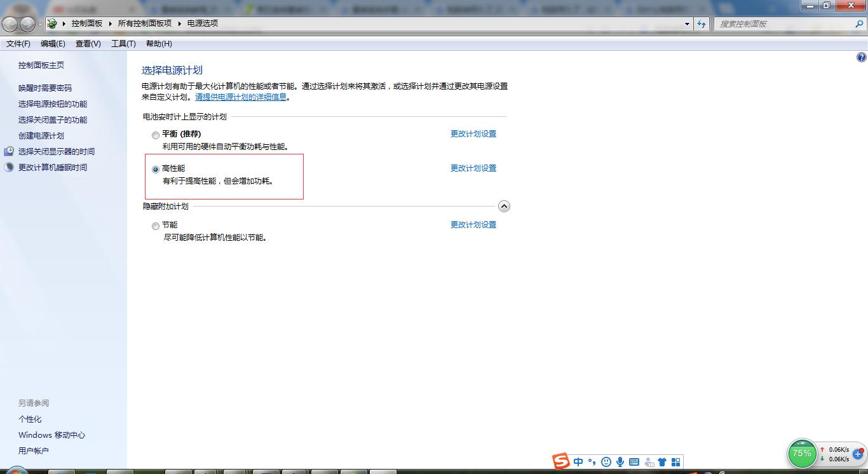Open 个性化 link under 另请参阅
Screen dimensions: 868x474
30,419
